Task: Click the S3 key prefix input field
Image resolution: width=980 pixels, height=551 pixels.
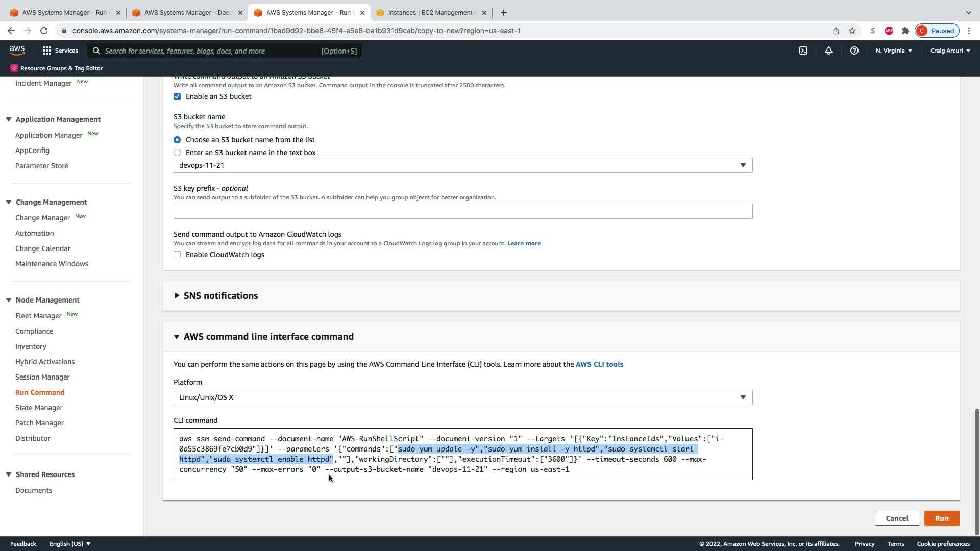Action: pyautogui.click(x=462, y=211)
